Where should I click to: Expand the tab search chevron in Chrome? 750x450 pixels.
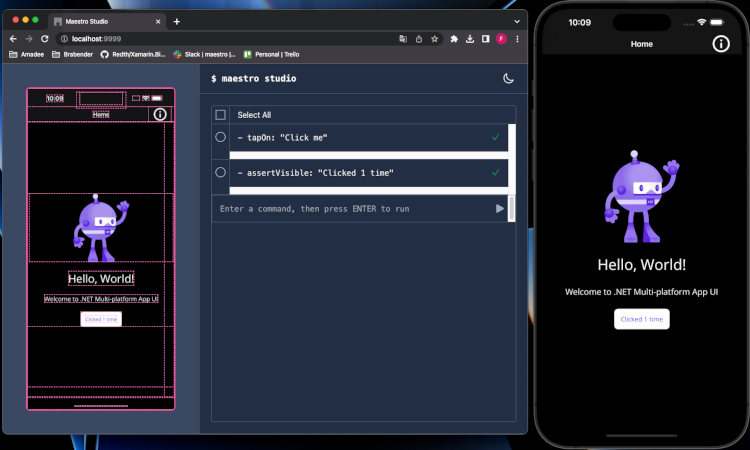click(x=517, y=21)
